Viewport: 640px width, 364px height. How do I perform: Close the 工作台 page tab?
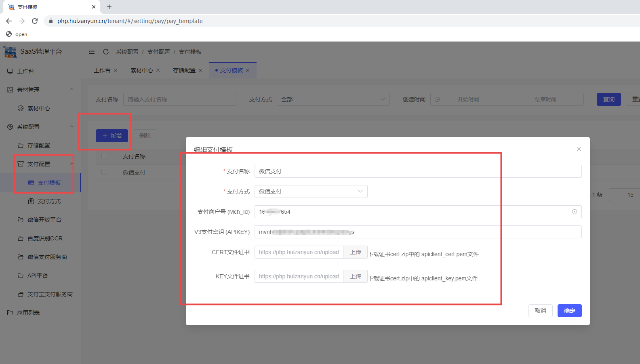coord(116,70)
